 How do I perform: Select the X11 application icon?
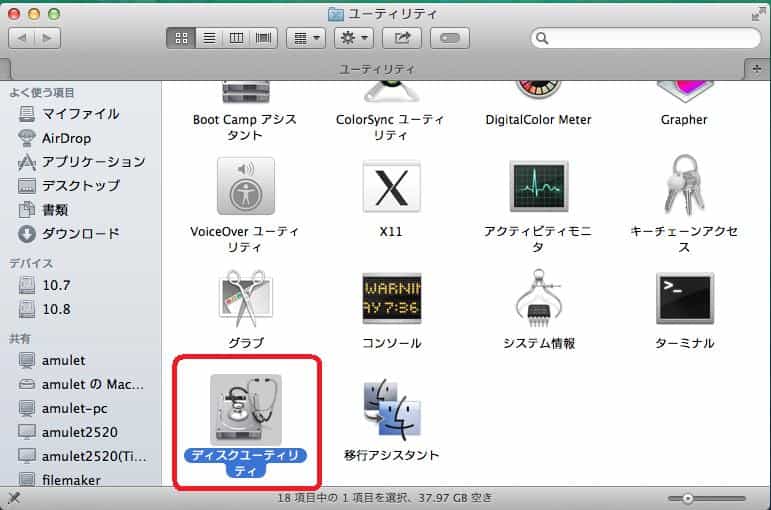coord(391,186)
